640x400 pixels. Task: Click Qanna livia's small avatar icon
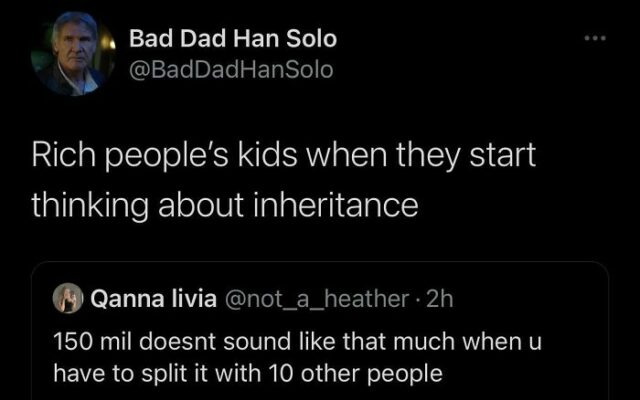coord(74,298)
